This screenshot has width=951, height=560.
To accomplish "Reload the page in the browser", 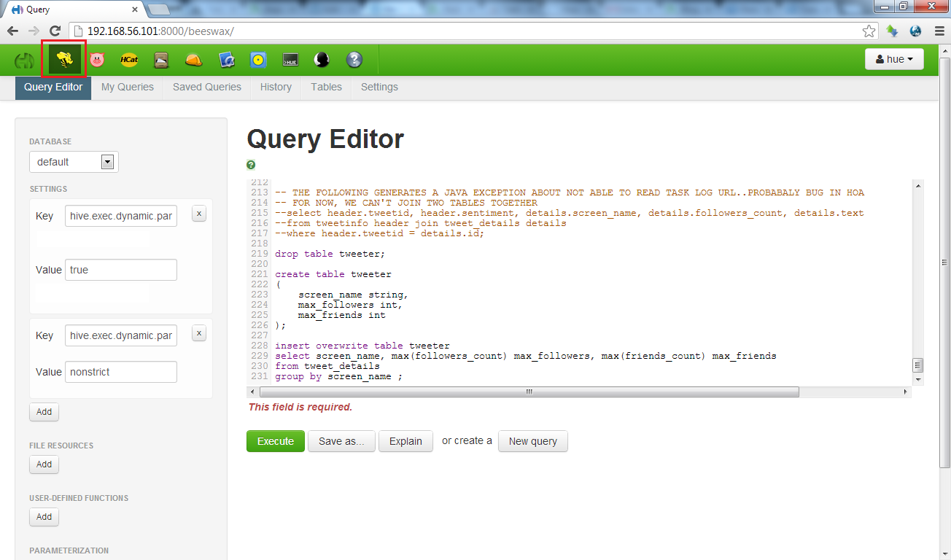I will (x=55, y=31).
